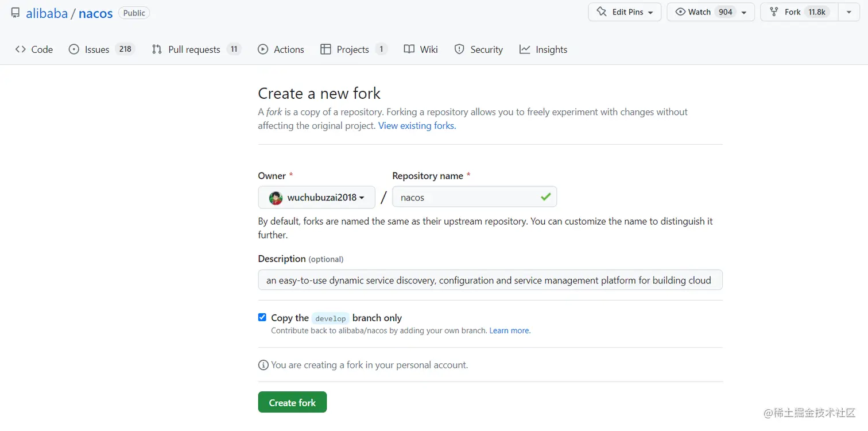Open the Learn more link
The width and height of the screenshot is (868, 431).
(x=510, y=331)
